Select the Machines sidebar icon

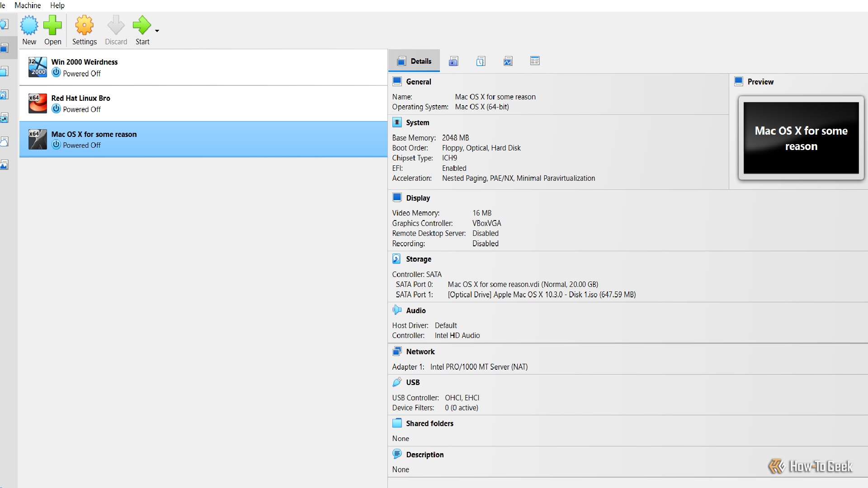click(x=4, y=47)
